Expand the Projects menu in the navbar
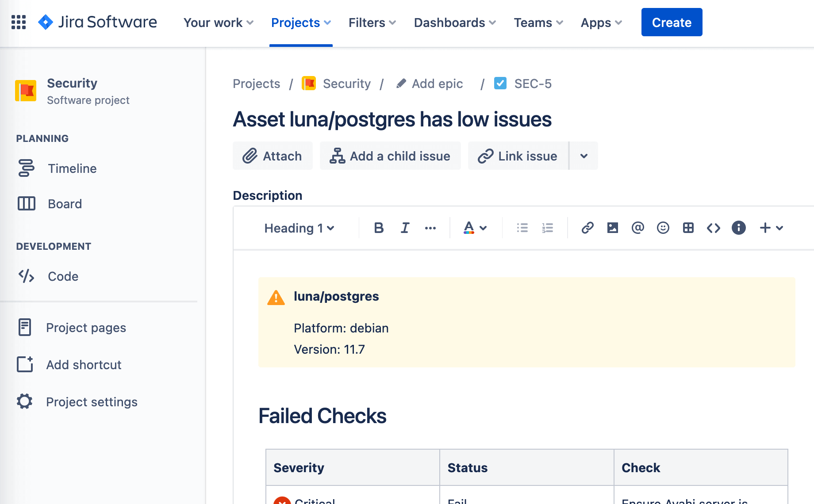The image size is (814, 504). (x=301, y=23)
